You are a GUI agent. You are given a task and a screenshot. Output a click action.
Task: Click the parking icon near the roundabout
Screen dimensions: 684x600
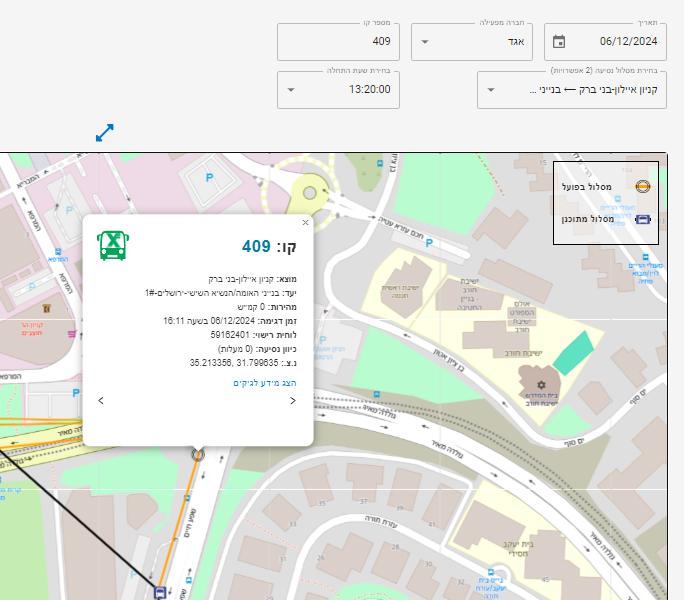point(209,178)
